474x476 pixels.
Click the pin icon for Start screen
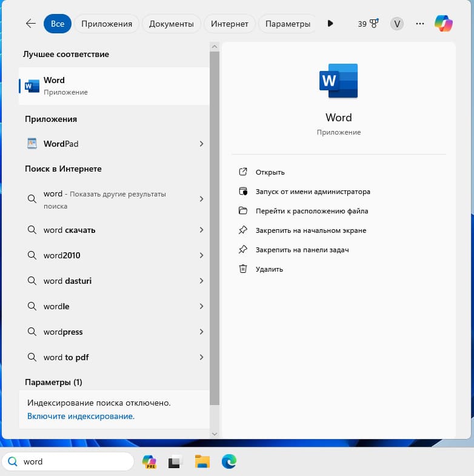click(x=243, y=230)
